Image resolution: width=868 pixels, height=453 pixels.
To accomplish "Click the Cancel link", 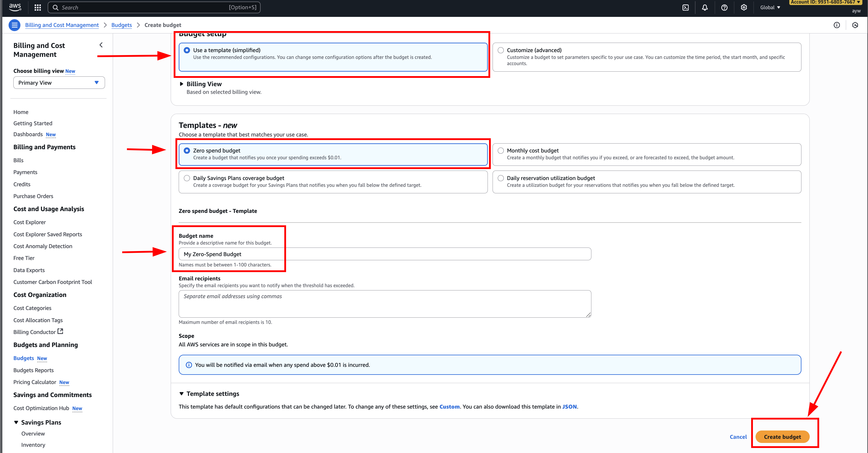I will (x=738, y=437).
